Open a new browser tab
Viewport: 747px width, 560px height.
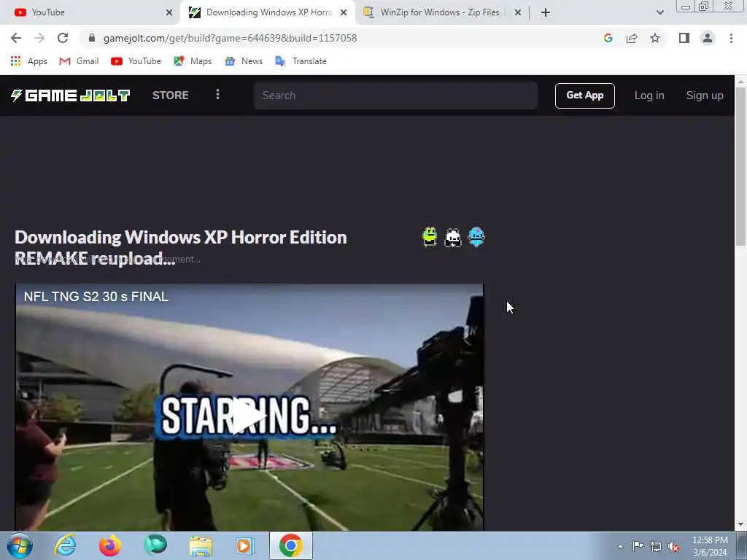click(546, 13)
